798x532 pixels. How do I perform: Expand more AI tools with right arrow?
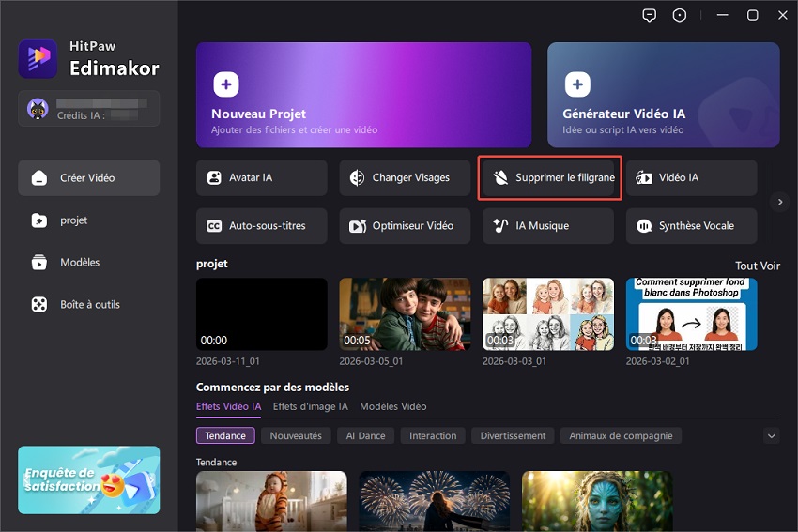(777, 202)
